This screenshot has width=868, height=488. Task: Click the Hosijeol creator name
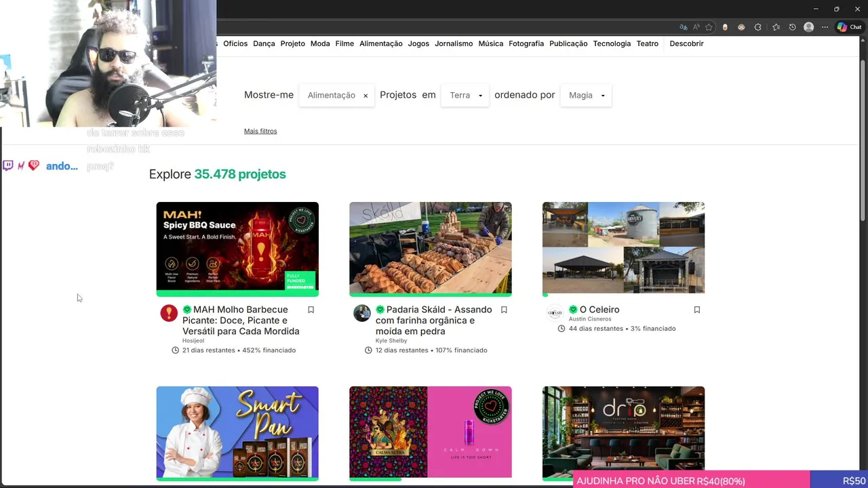click(x=193, y=341)
